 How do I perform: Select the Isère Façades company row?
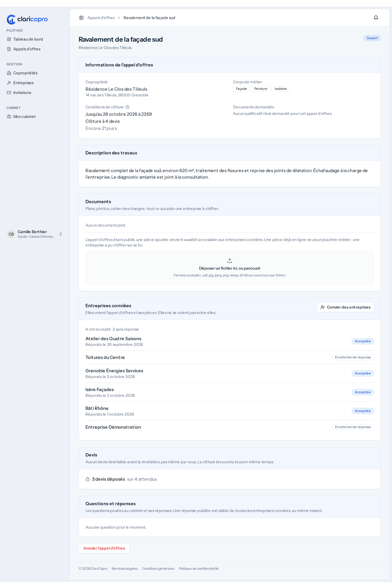point(229,392)
